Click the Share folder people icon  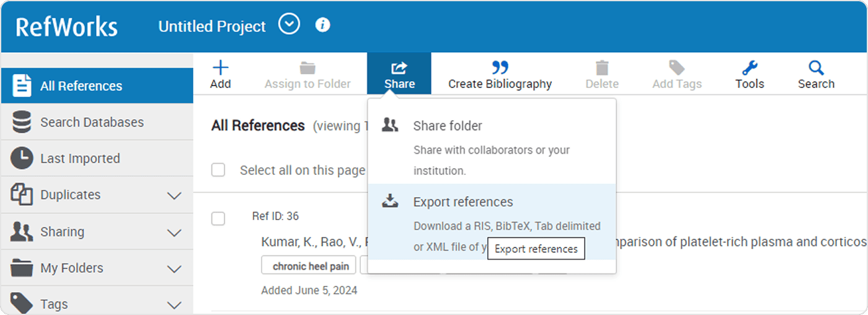coord(390,125)
